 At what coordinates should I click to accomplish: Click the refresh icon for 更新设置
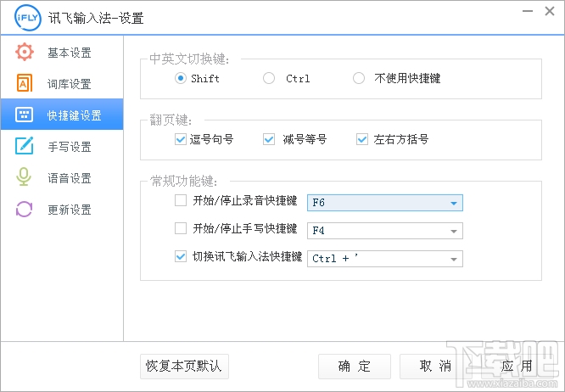pyautogui.click(x=24, y=209)
